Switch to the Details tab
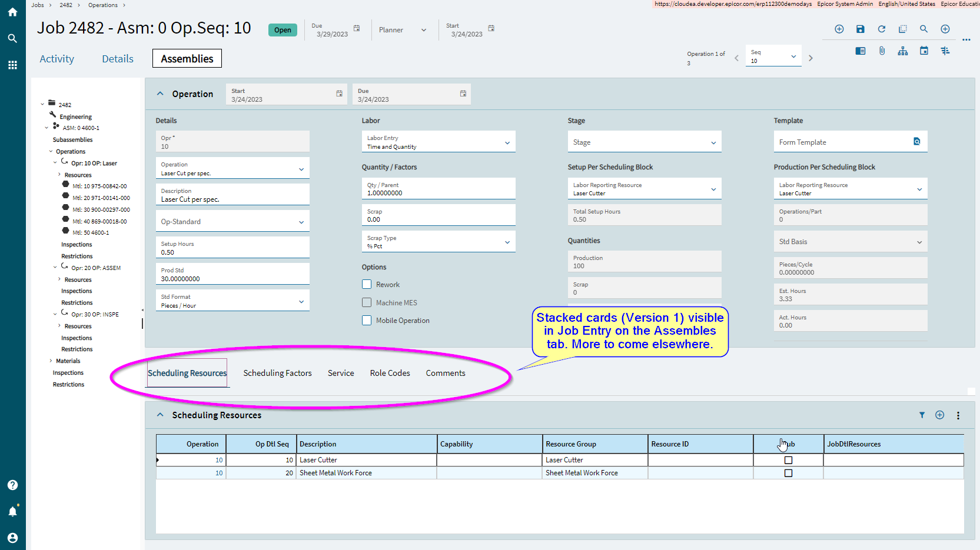 118,59
